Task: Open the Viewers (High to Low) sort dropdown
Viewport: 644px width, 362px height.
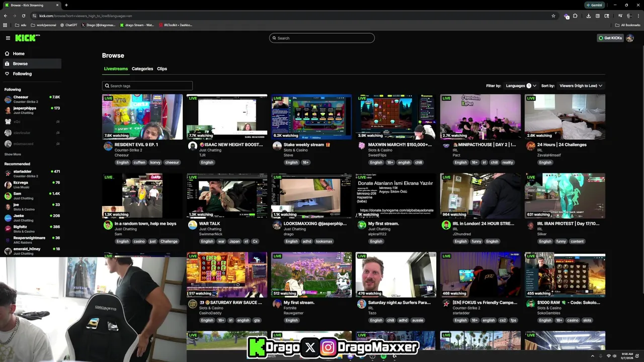Action: (x=581, y=85)
